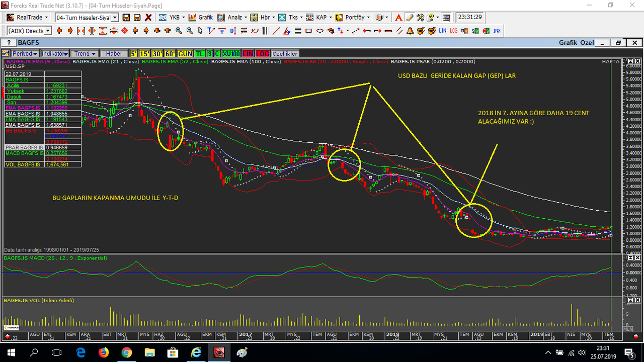This screenshot has width=644, height=362.
Task: Click the timeline scroll-left red arrow
Action: click(x=8, y=336)
